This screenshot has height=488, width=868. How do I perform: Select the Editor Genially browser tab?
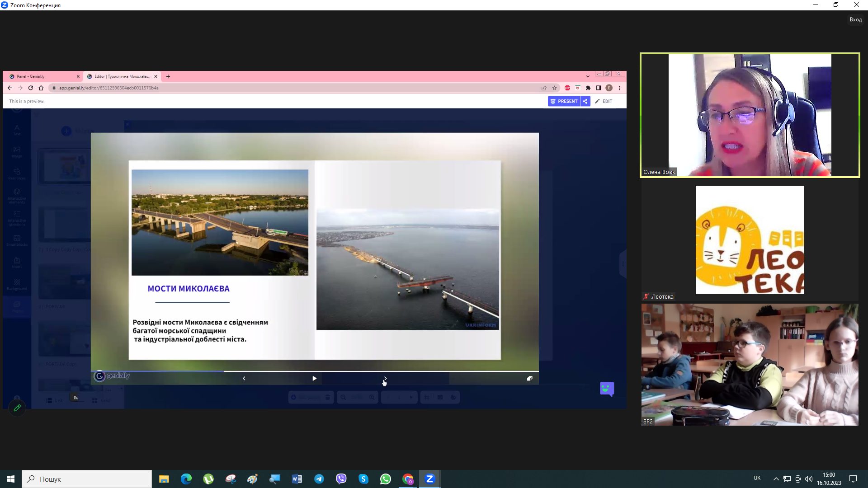[x=120, y=76]
